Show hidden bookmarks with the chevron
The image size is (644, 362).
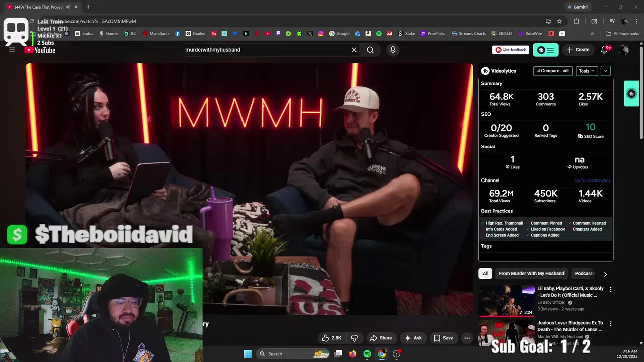coord(592,34)
